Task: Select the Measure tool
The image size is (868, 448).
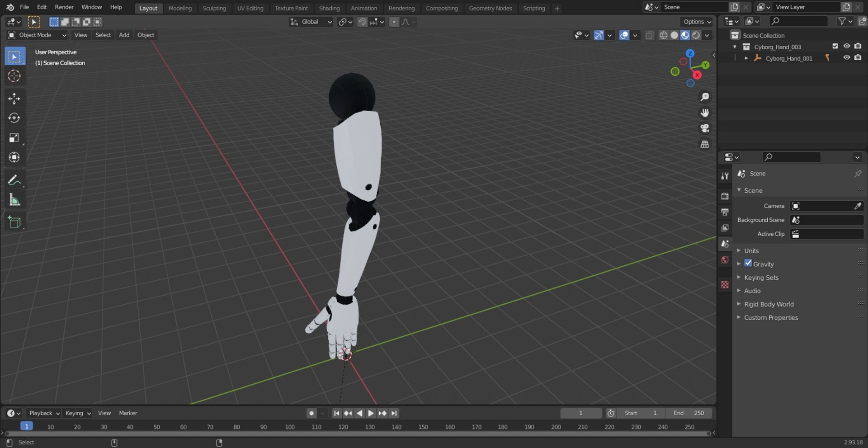Action: [14, 200]
